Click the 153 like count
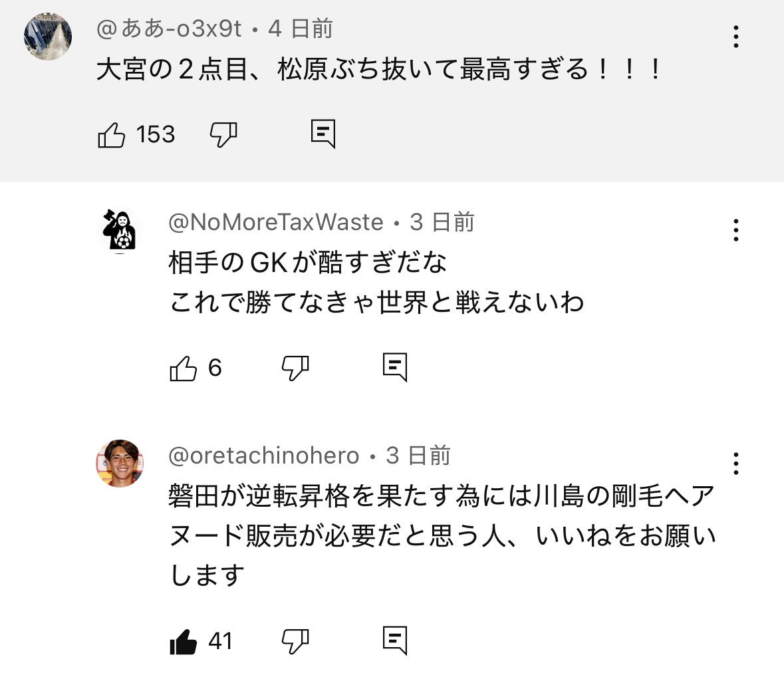 156,135
